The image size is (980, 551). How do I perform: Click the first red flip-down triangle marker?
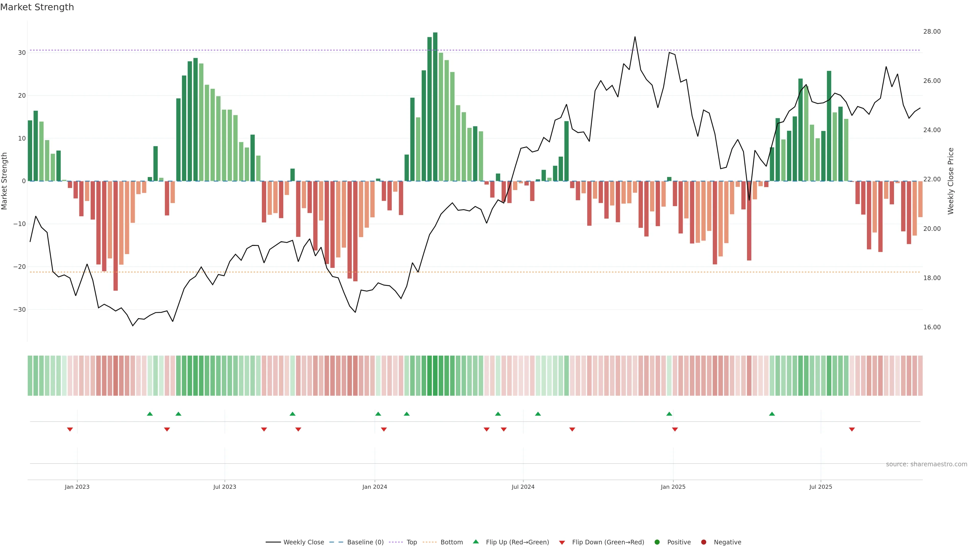(70, 429)
